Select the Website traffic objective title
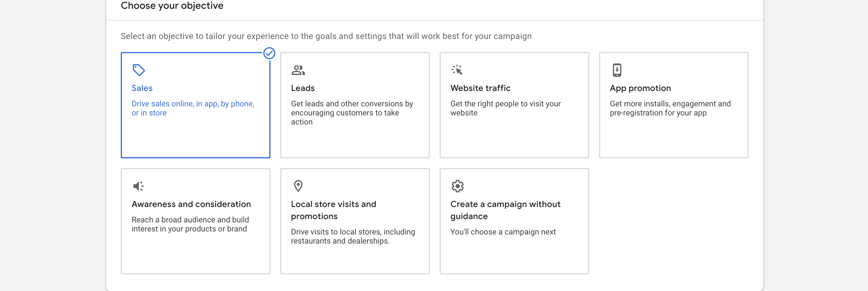 pos(480,88)
